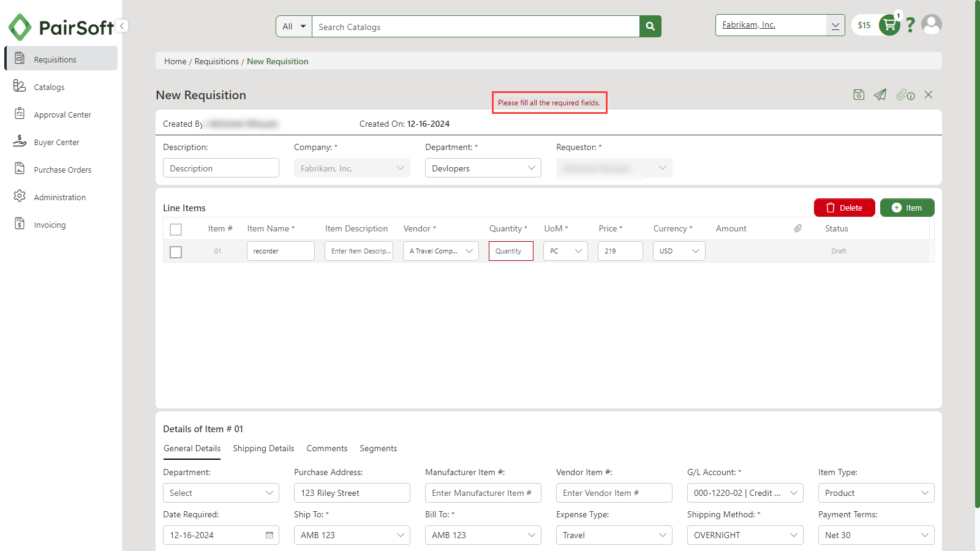The width and height of the screenshot is (980, 551).
Task: Open Administration settings
Action: pos(61,197)
